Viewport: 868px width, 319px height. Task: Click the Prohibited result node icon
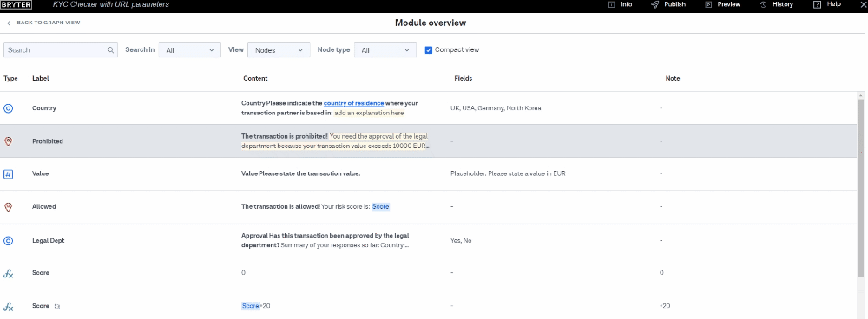(9, 141)
